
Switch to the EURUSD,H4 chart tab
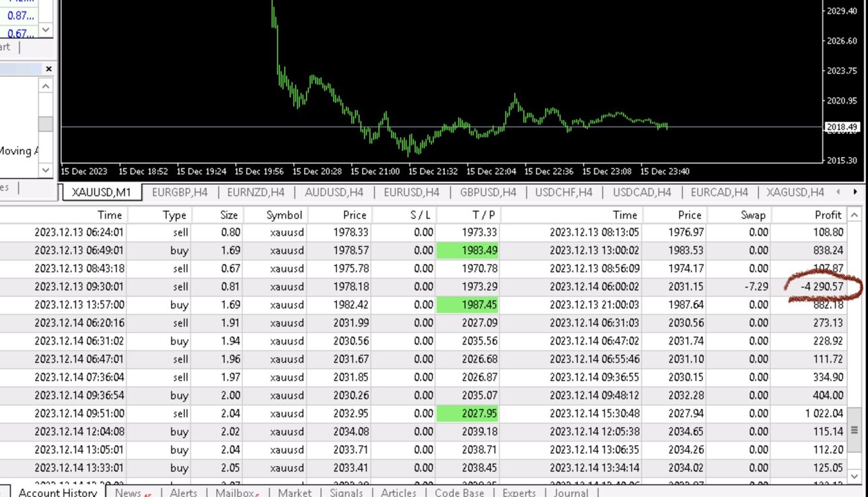411,192
